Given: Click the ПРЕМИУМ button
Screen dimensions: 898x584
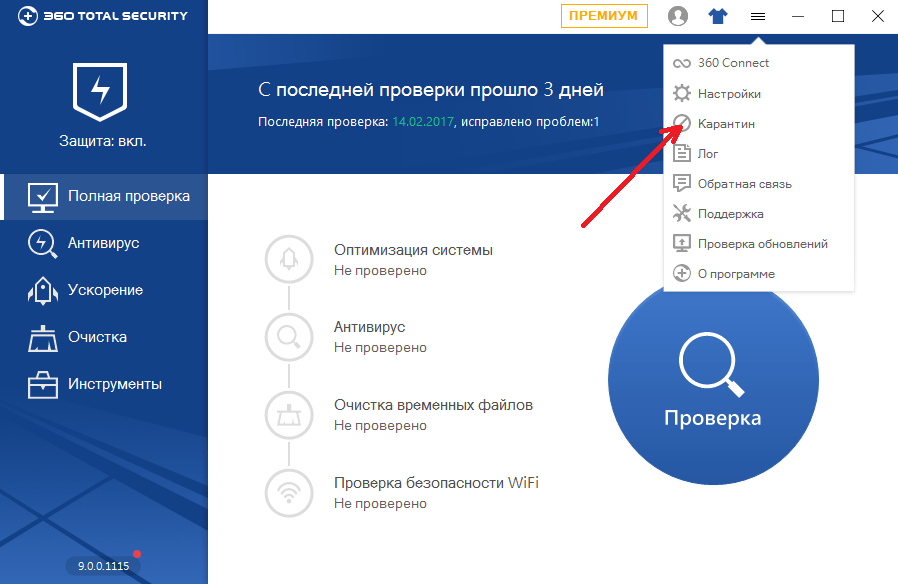Looking at the screenshot, I should 604,16.
